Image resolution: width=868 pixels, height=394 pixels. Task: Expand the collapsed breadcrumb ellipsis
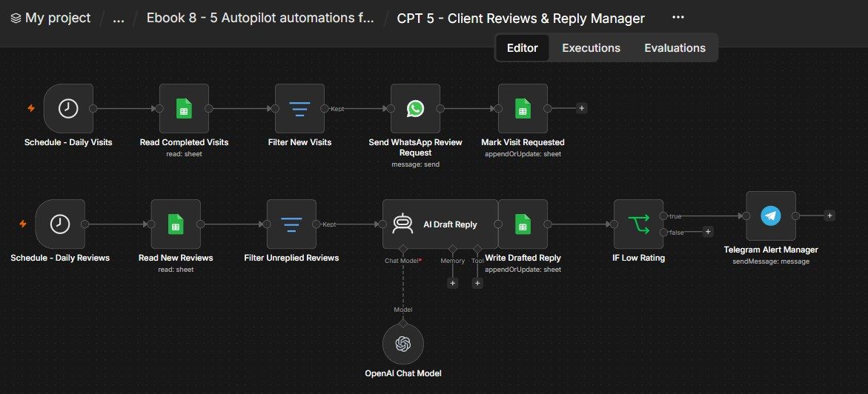tap(119, 19)
